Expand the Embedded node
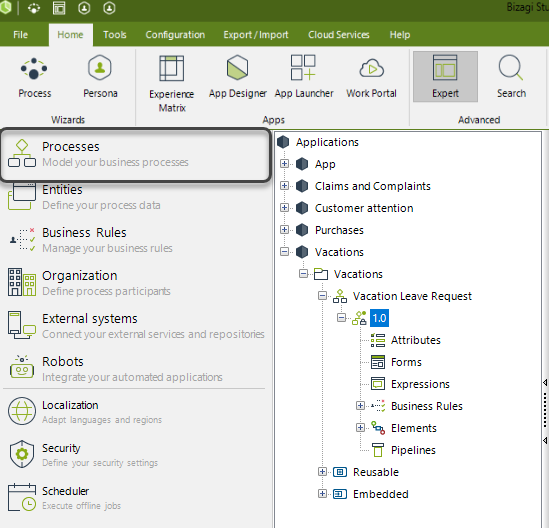The height and width of the screenshot is (528, 549). (x=322, y=494)
